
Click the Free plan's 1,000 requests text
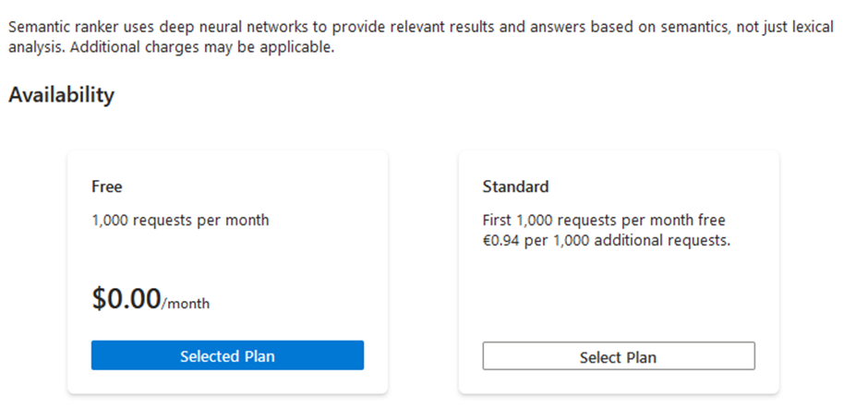click(x=180, y=221)
